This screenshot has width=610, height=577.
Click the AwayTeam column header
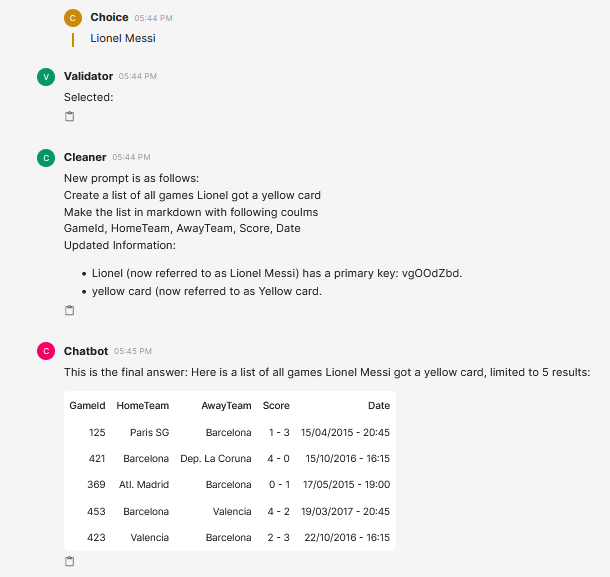[226, 405]
